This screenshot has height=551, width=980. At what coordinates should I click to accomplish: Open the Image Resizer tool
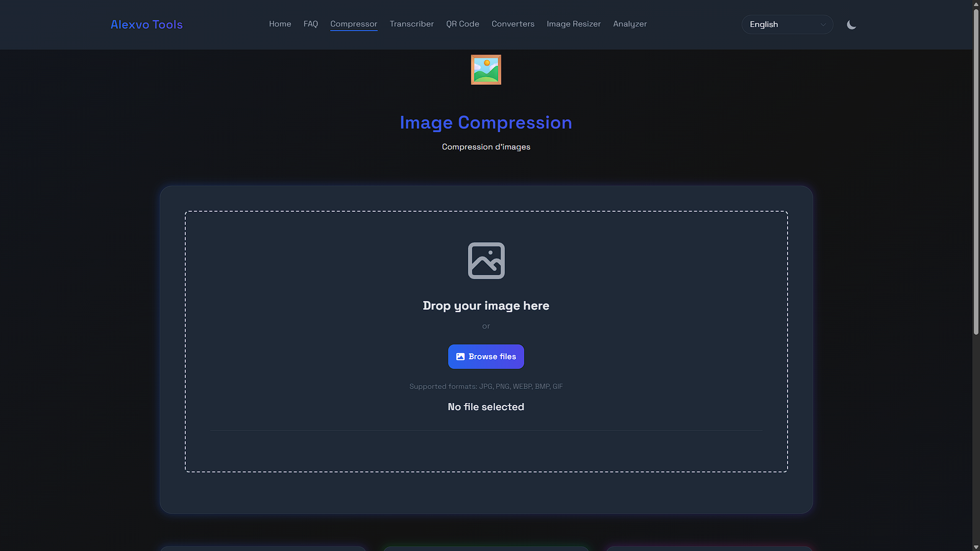coord(574,24)
